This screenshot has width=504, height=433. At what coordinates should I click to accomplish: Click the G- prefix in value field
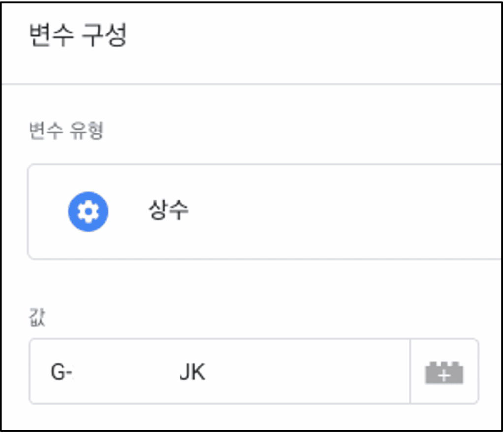[62, 372]
